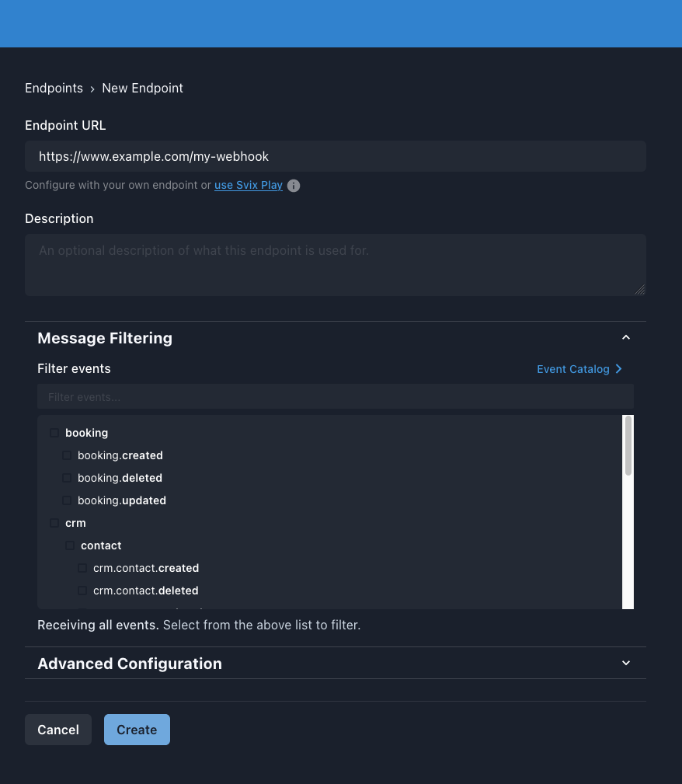The image size is (682, 784).
Task: Check the booking group checkbox
Action: click(54, 433)
